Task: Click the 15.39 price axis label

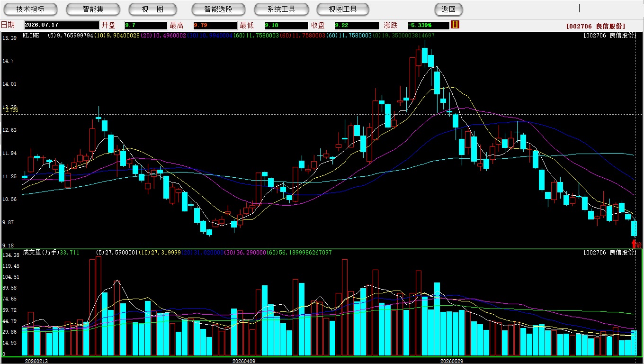Action: coord(9,38)
